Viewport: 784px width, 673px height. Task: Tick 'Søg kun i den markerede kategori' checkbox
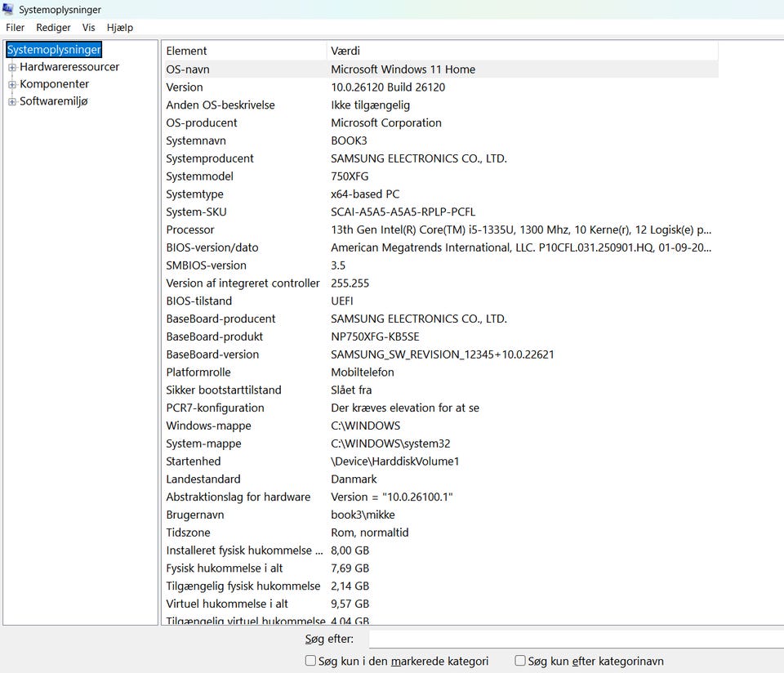pos(310,661)
